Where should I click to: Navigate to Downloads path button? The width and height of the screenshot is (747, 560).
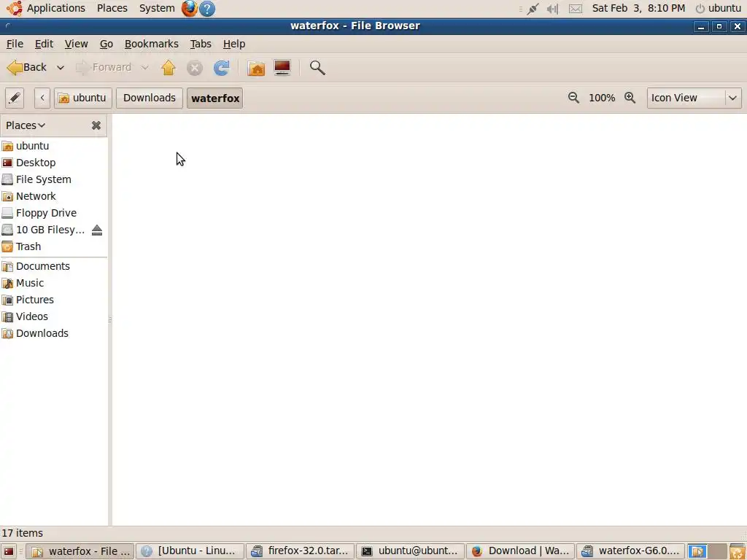(150, 98)
